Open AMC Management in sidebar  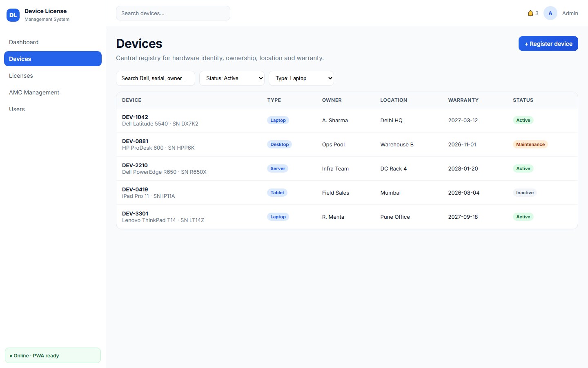click(53, 92)
